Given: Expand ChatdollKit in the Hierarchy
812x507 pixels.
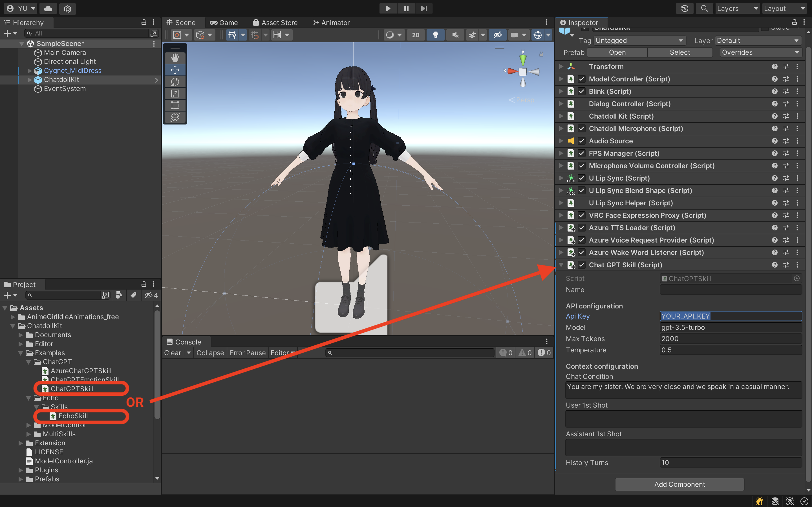Looking at the screenshot, I should coord(30,80).
